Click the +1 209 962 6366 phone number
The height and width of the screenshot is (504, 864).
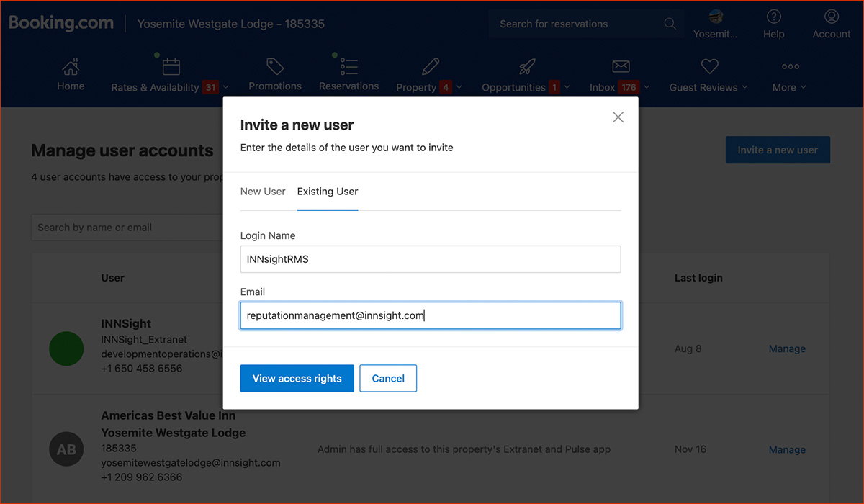(142, 477)
